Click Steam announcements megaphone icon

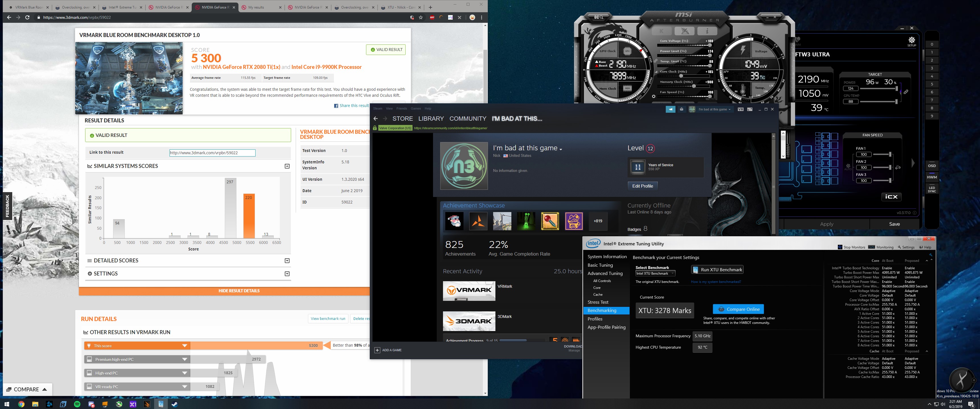[670, 110]
